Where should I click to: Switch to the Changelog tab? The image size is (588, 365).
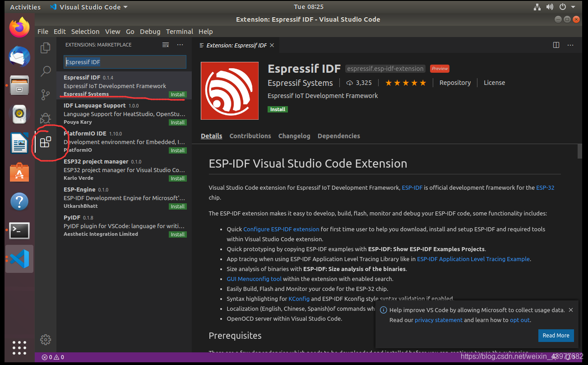[x=294, y=136]
